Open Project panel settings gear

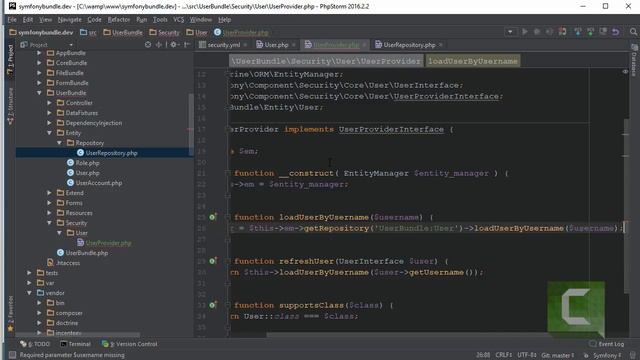coord(174,44)
